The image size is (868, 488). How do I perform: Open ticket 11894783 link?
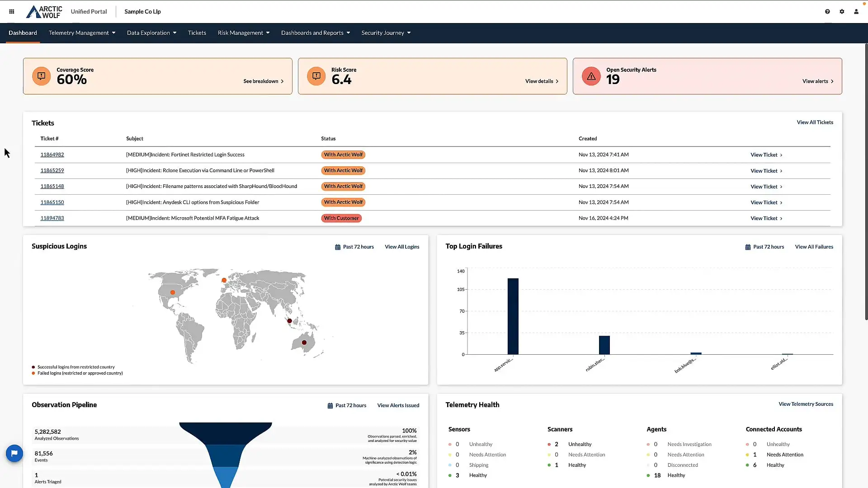coord(52,218)
